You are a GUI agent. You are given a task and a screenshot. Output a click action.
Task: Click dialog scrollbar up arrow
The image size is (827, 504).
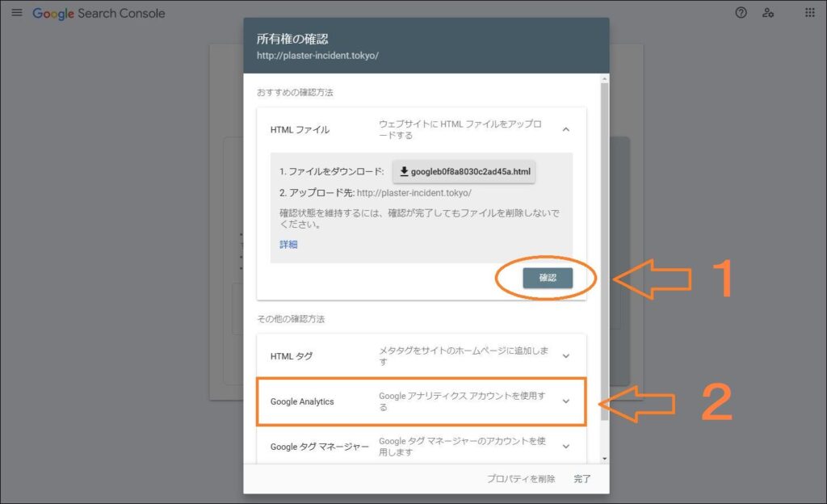tap(604, 78)
